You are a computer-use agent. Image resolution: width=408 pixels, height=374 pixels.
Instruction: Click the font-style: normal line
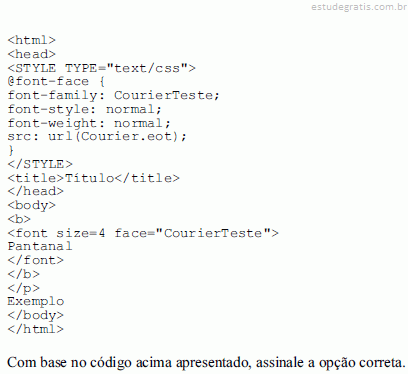click(85, 109)
